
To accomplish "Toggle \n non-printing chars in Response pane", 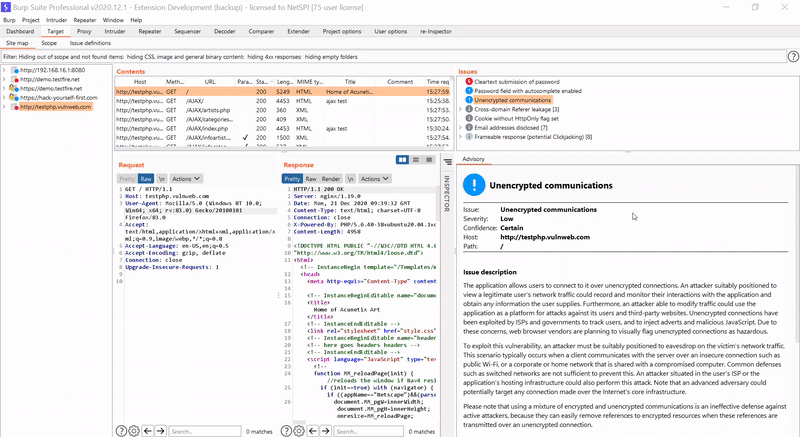I will 351,178.
